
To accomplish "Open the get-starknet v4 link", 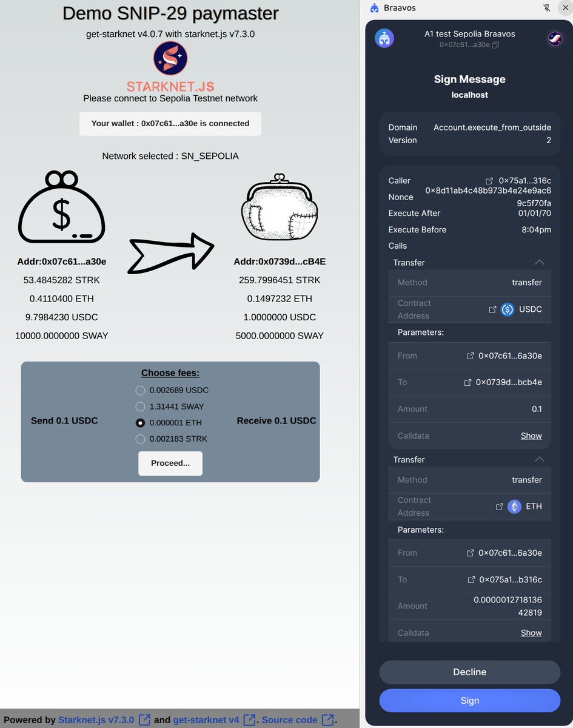I will pyautogui.click(x=206, y=720).
